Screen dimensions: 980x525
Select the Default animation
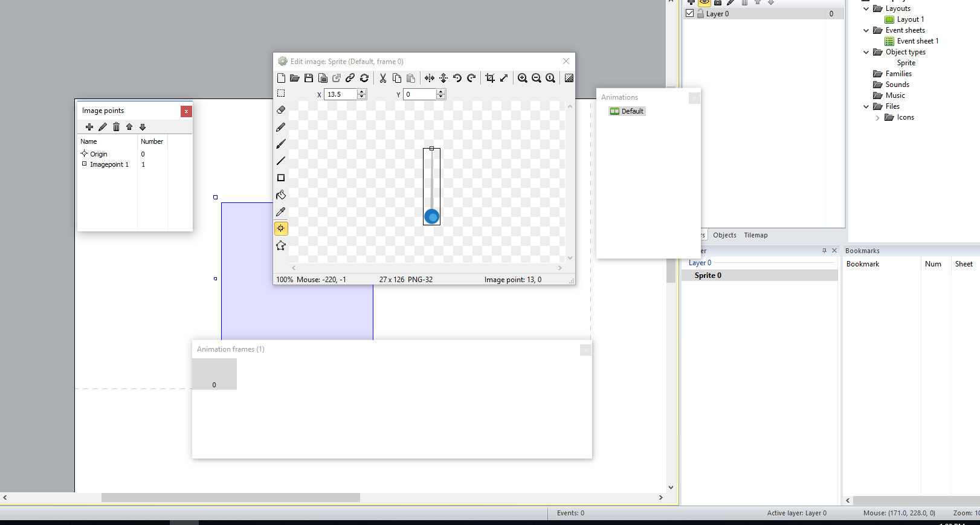click(627, 111)
